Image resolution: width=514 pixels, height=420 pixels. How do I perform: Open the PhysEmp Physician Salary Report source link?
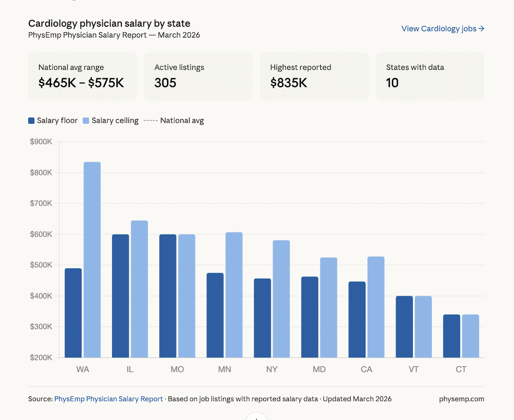[108, 398]
